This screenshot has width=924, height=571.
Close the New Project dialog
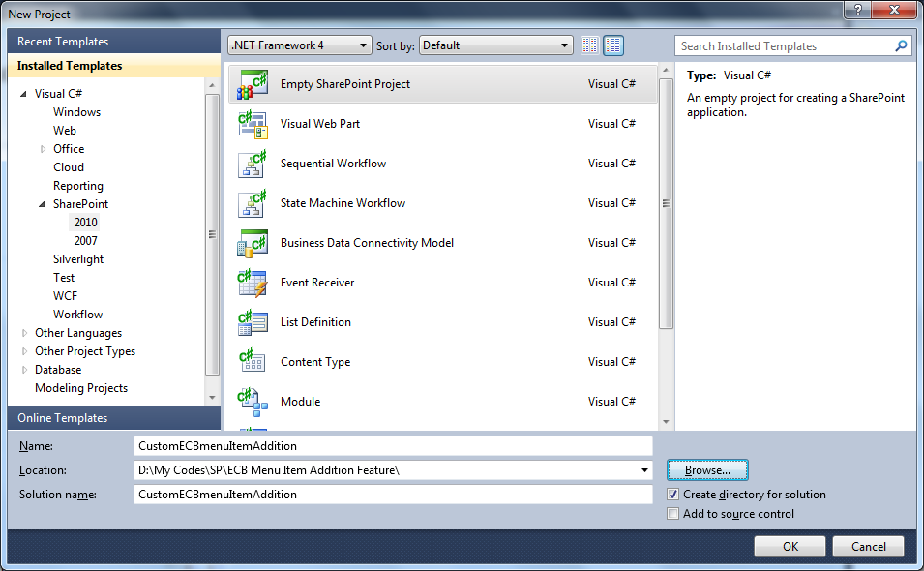tap(893, 10)
